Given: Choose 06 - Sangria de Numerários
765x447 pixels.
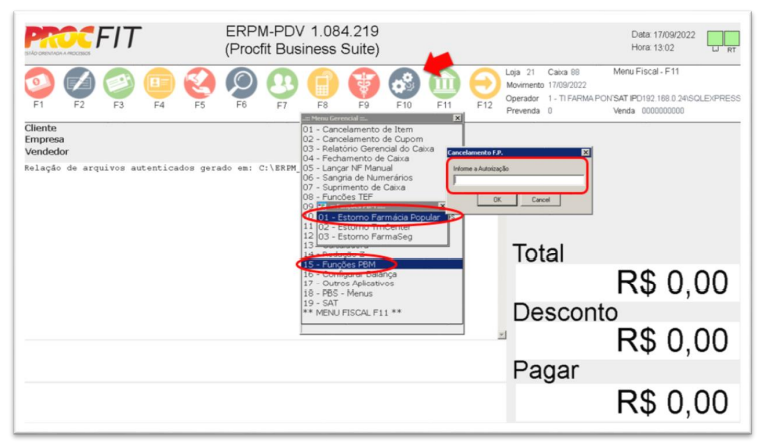Looking at the screenshot, I should 358,178.
